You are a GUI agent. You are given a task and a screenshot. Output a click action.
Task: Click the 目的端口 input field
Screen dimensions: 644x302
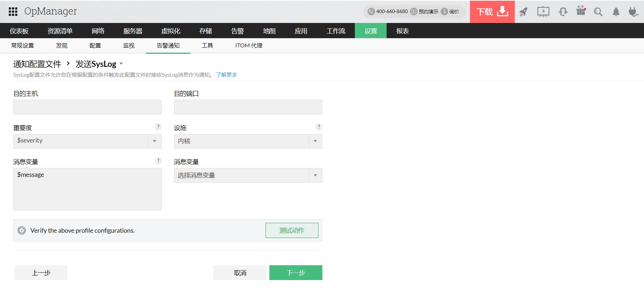click(248, 107)
